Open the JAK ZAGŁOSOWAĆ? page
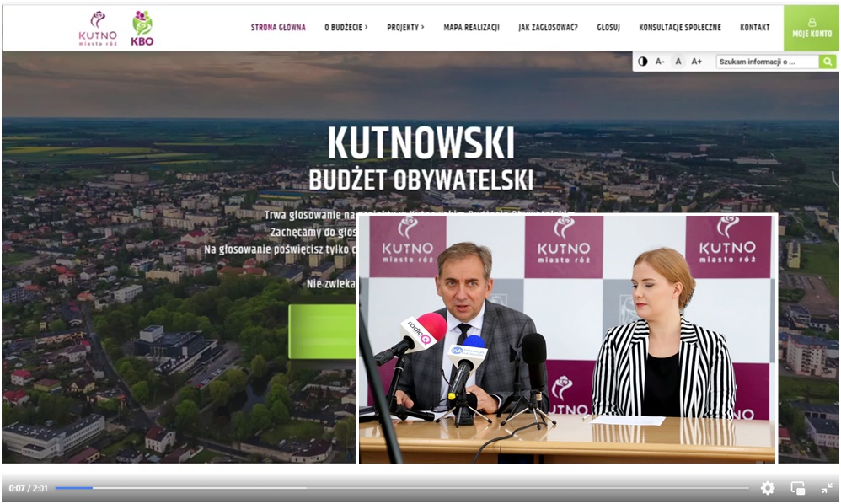The height and width of the screenshot is (504, 841). [548, 28]
